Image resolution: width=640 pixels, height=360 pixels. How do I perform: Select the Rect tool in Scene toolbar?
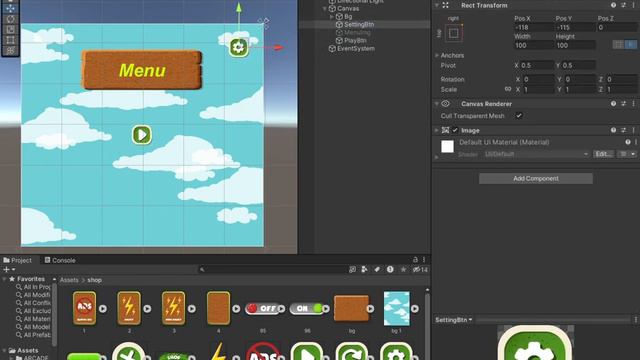[10, 40]
